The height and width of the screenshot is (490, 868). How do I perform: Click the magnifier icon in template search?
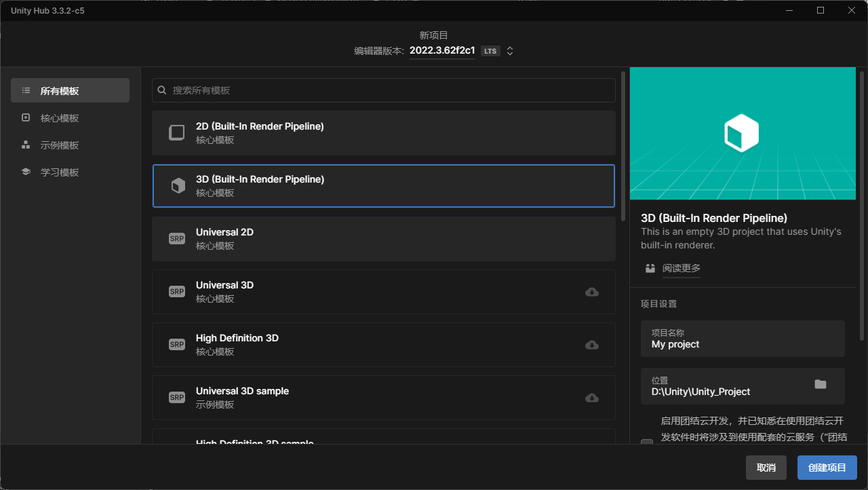pos(162,90)
